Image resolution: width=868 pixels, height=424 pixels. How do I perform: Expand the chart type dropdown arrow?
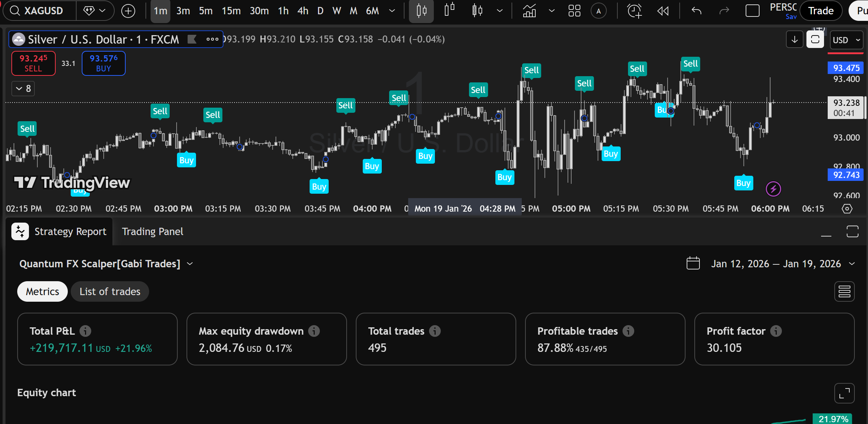(x=500, y=11)
